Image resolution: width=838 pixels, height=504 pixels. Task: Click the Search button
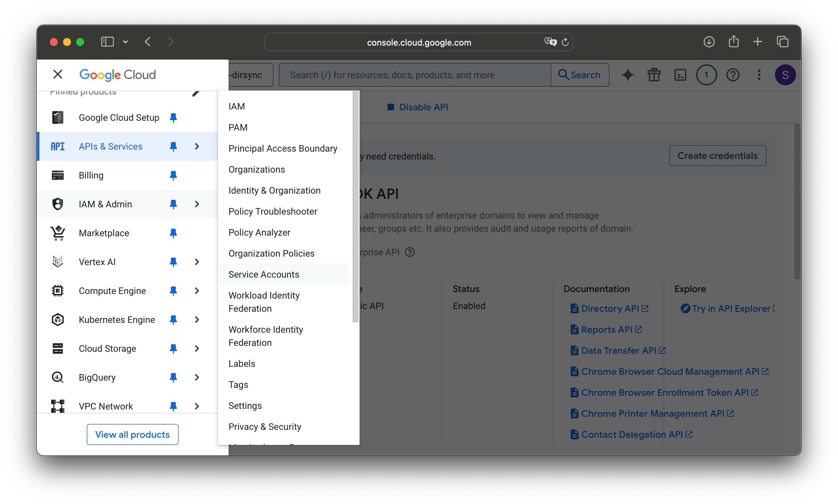click(x=580, y=75)
